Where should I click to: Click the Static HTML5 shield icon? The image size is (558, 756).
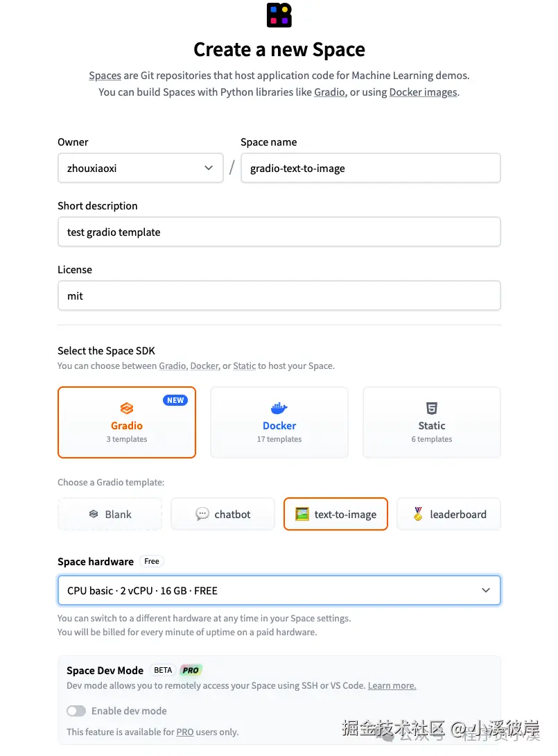(432, 409)
